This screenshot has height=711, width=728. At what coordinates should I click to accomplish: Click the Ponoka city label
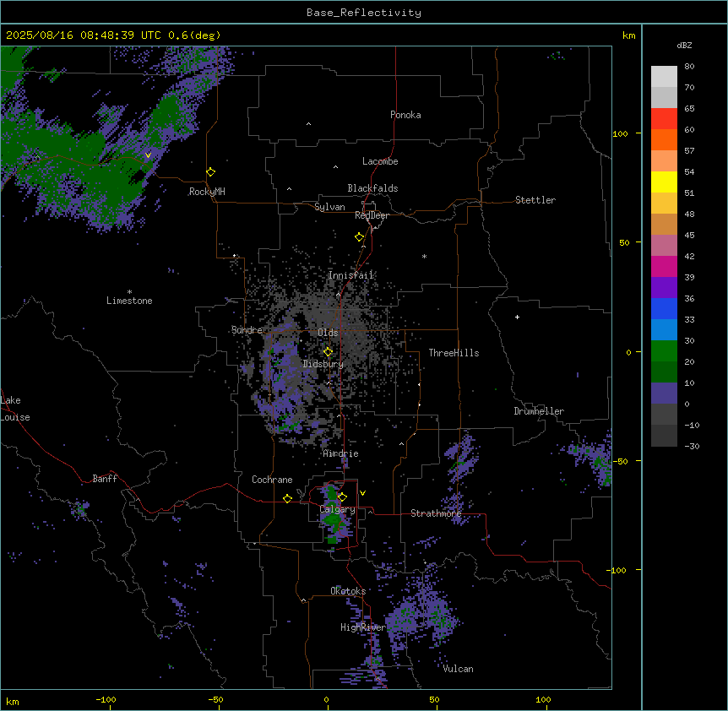(405, 115)
